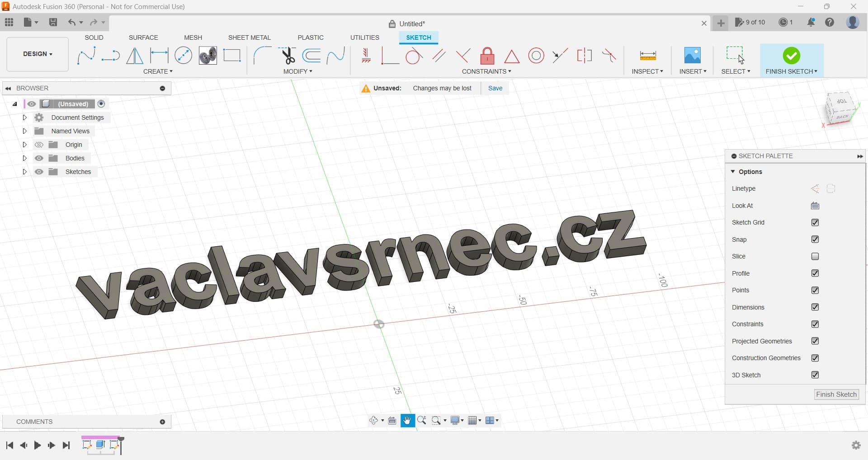Viewport: 868px width, 460px height.
Task: Apply the Equal triangle constraint
Action: tap(512, 56)
